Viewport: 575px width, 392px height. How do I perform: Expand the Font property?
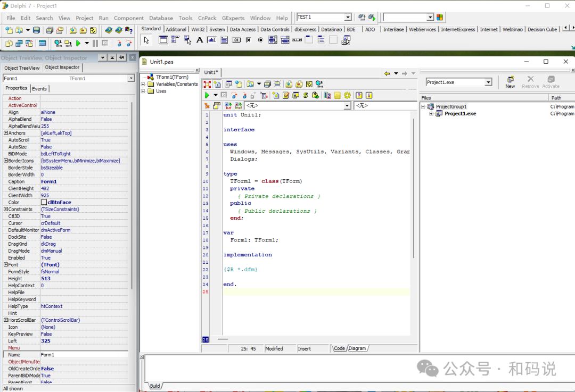pyautogui.click(x=6, y=264)
